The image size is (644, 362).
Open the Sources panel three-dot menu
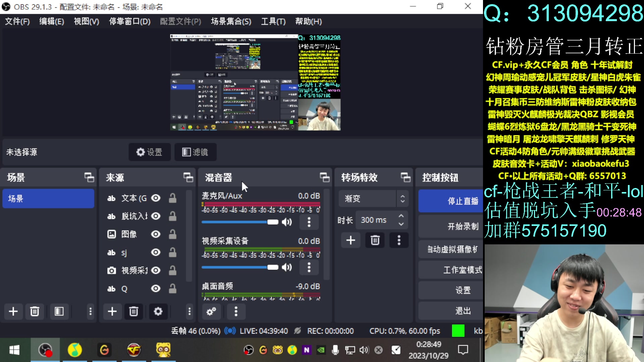click(190, 311)
